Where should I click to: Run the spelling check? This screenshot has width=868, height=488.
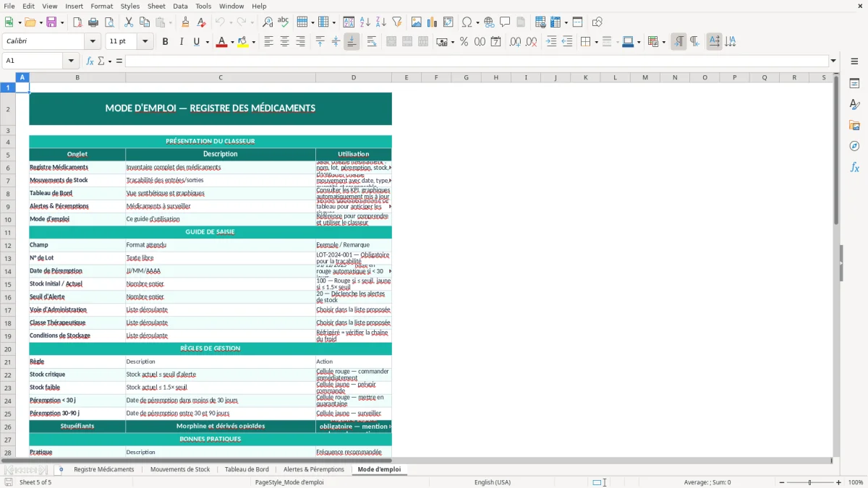pos(284,22)
